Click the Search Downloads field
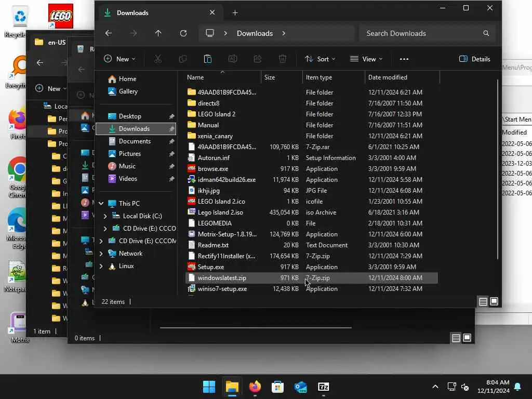This screenshot has height=399, width=532. (x=427, y=33)
